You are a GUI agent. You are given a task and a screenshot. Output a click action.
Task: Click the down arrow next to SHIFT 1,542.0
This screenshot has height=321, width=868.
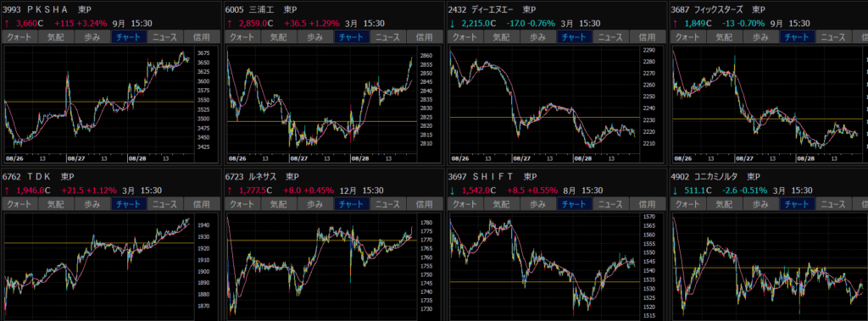click(x=453, y=191)
